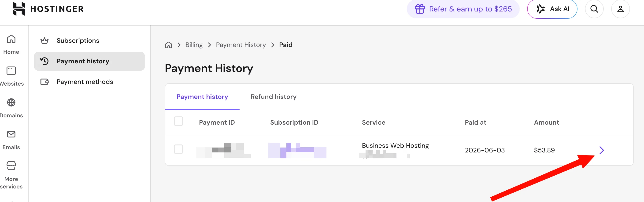Open Websites in the sidebar
644x202 pixels.
[11, 76]
